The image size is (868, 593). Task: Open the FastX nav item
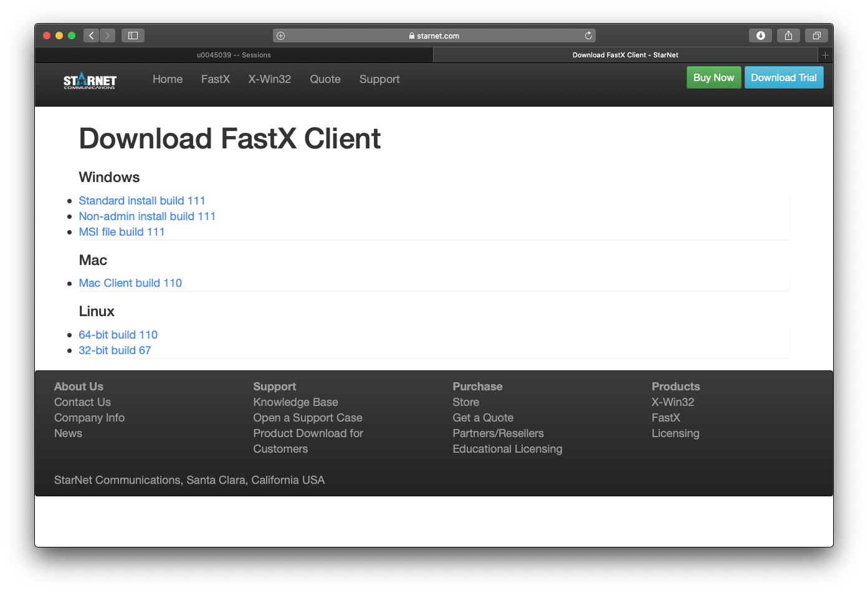(216, 79)
